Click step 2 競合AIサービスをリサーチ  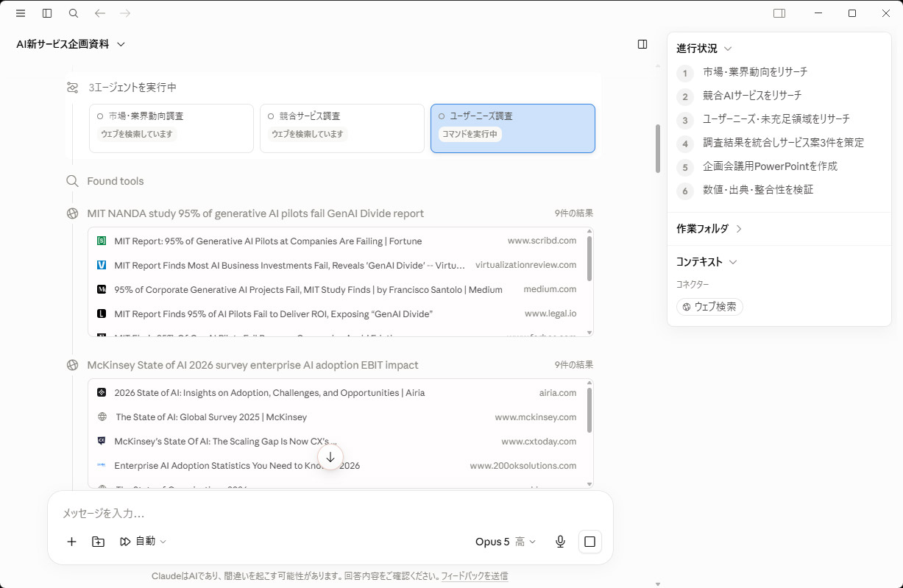(752, 96)
